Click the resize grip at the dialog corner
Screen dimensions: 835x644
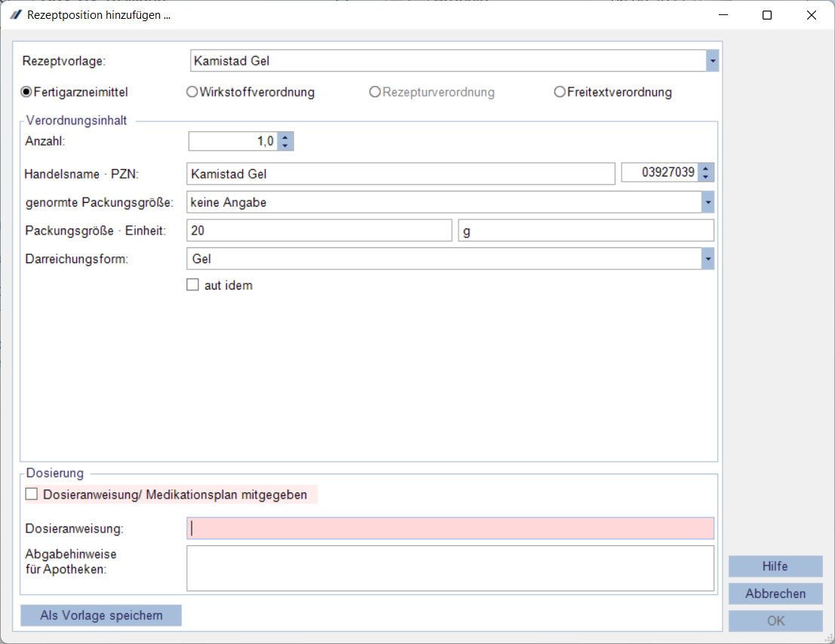[829, 638]
